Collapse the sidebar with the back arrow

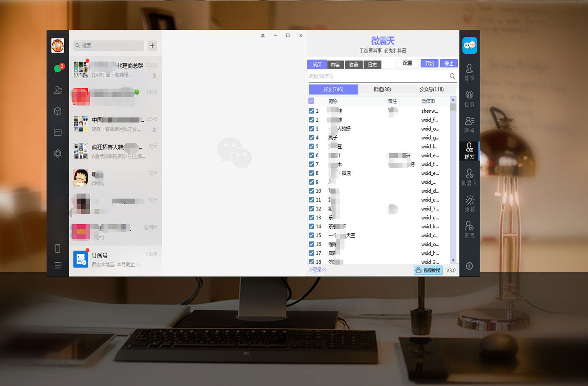click(470, 266)
